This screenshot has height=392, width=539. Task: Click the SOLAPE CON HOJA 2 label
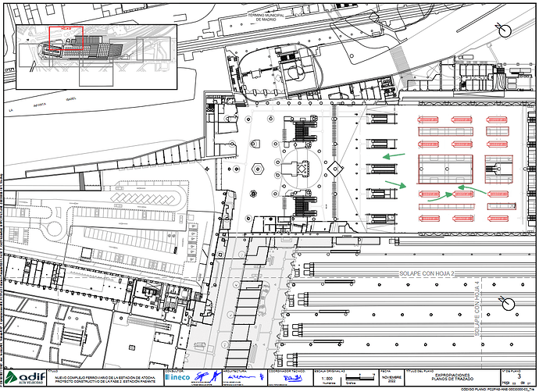point(427,273)
